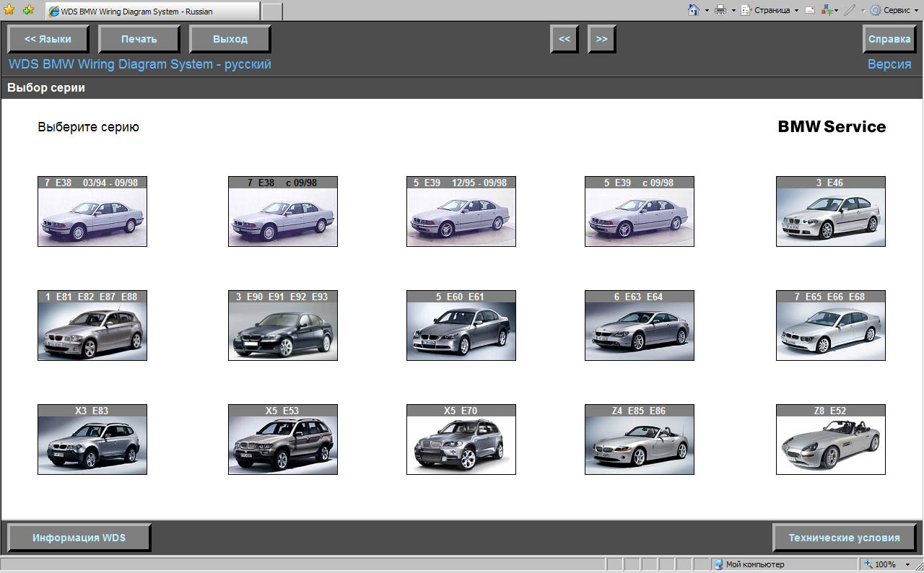Viewport: 924px width, 573px height.
Task: Open the arrow next to Home icon
Action: click(707, 10)
